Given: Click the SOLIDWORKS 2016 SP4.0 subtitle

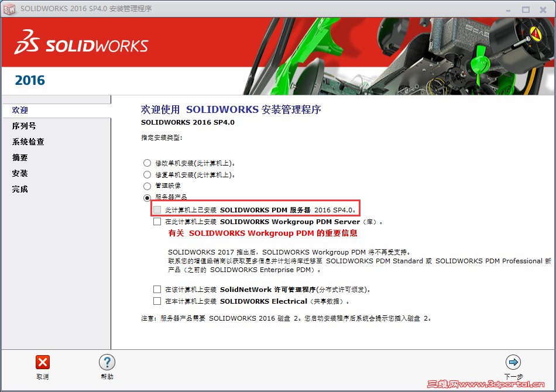Looking at the screenshot, I should click(x=188, y=122).
